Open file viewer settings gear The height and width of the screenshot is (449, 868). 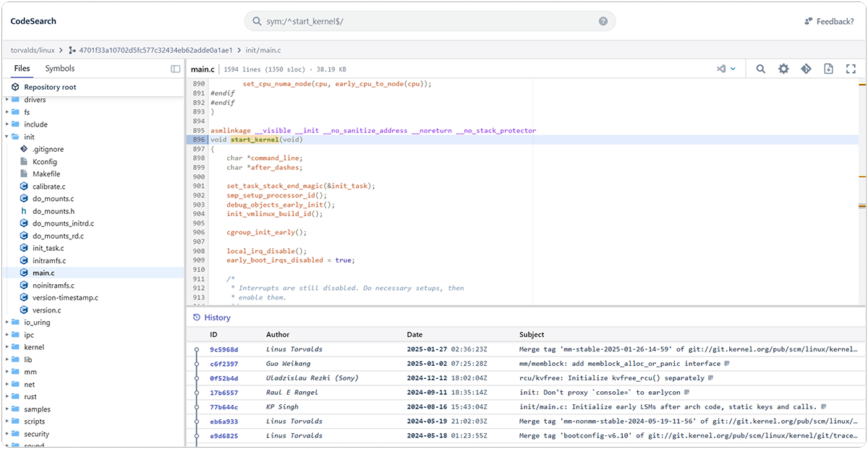coord(783,69)
